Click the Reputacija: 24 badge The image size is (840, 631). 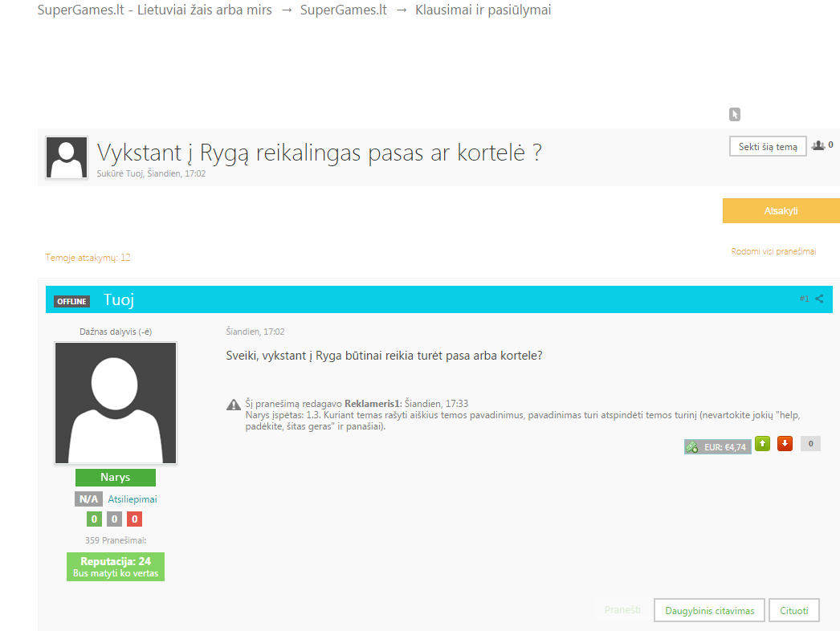(116, 567)
